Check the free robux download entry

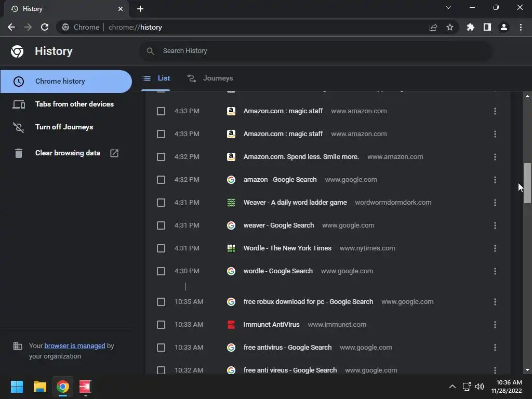[x=161, y=302]
